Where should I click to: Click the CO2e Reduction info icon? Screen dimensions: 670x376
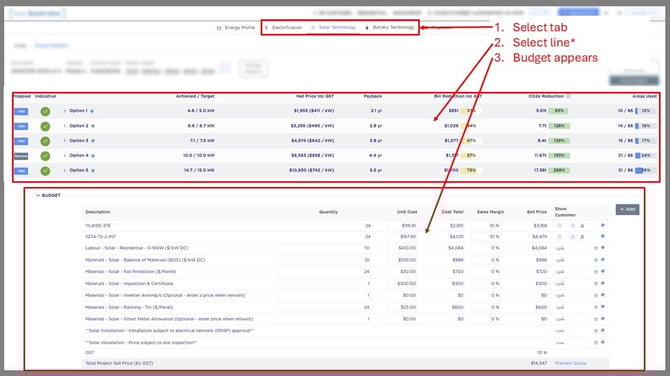coord(568,96)
